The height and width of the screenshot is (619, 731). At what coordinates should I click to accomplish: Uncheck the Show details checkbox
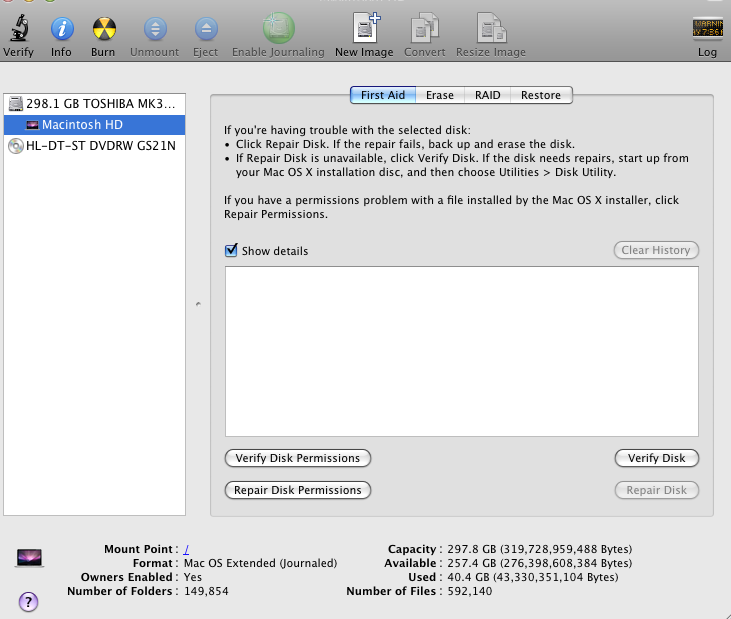point(231,250)
